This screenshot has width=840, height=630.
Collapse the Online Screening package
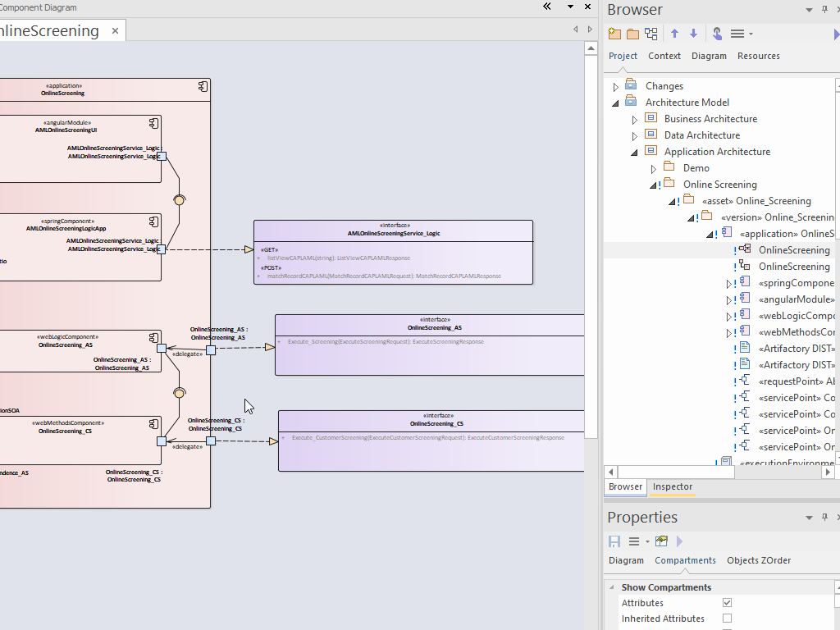tap(653, 185)
